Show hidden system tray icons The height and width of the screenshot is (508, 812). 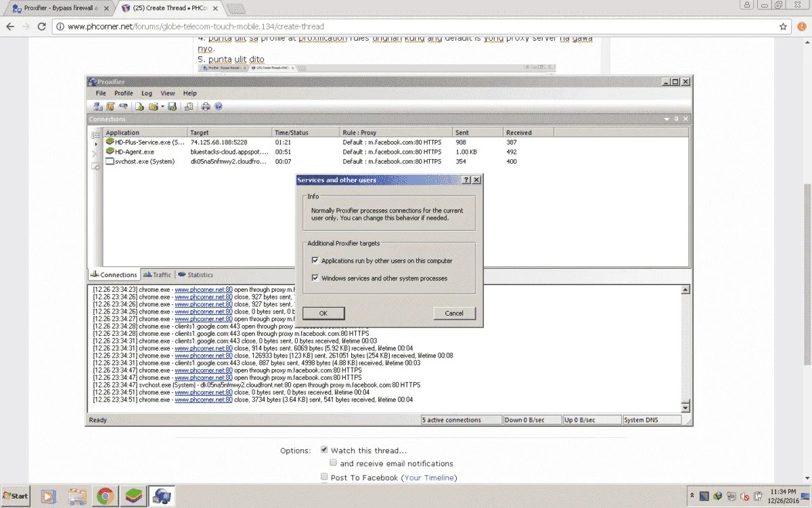click(692, 496)
